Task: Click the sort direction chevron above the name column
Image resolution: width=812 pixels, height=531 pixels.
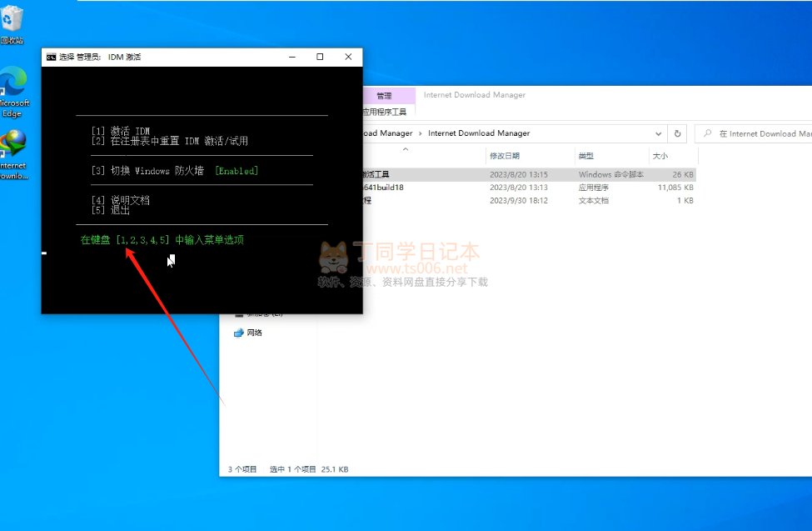Action: pyautogui.click(x=406, y=149)
